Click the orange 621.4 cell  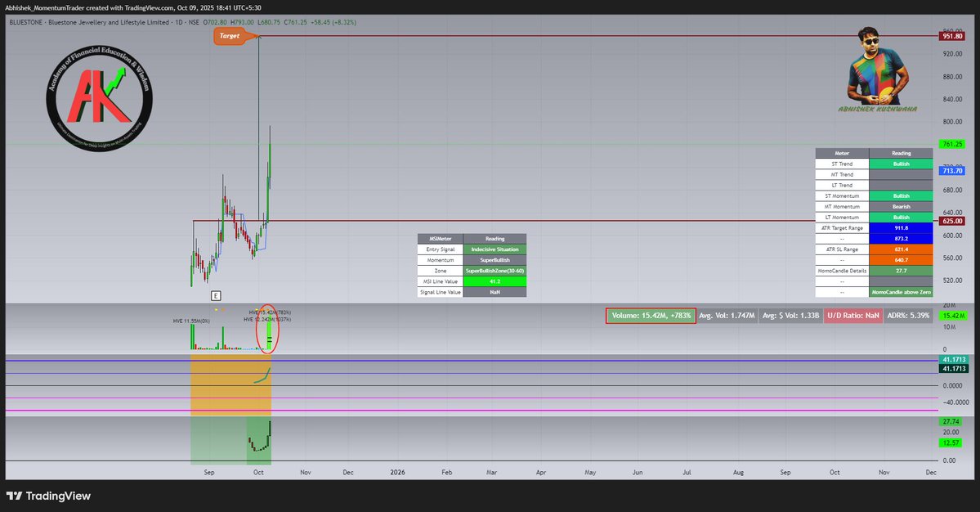902,249
